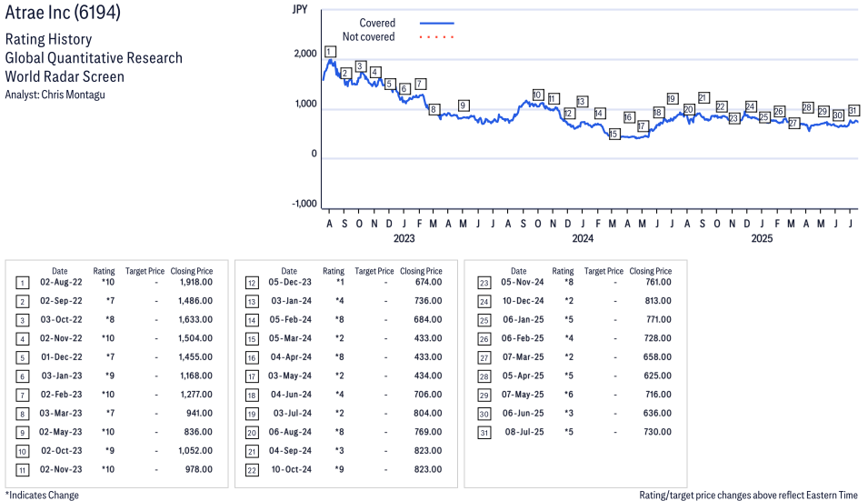Click the 03-Mar-23 date cell

[x=61, y=414]
